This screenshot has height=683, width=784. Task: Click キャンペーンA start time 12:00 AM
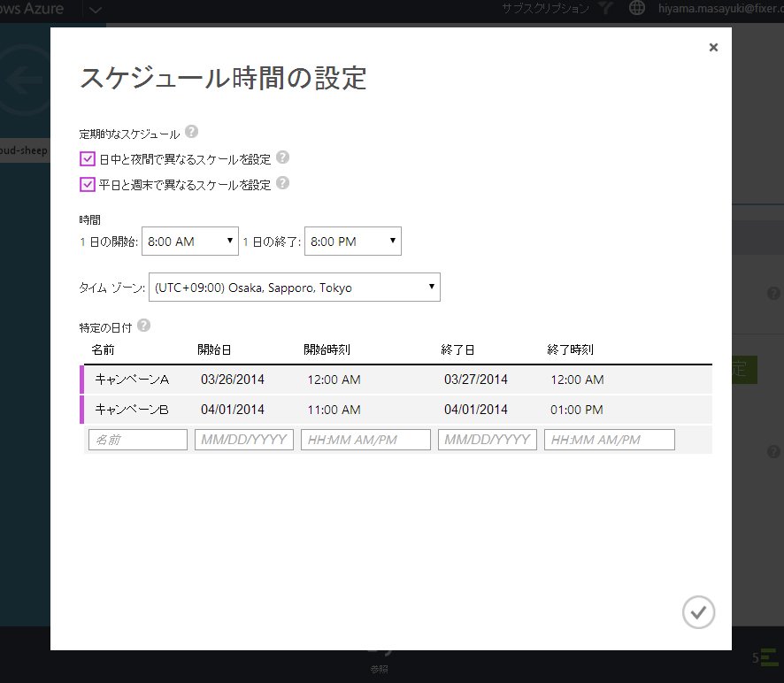point(334,380)
